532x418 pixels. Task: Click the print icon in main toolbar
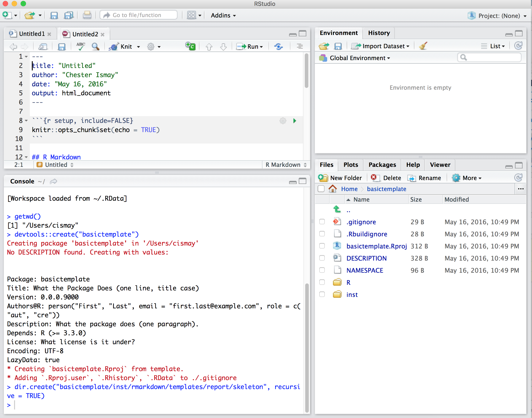coord(87,15)
